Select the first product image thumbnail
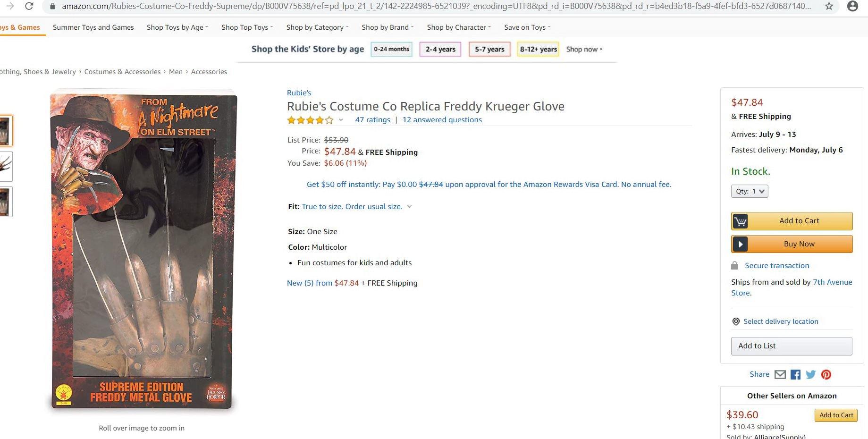Image resolution: width=868 pixels, height=439 pixels. [5, 131]
